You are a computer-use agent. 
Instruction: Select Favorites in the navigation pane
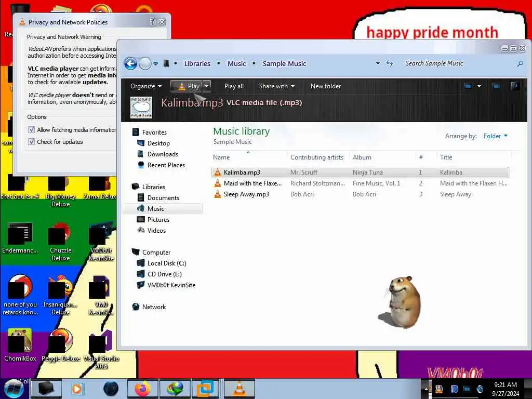154,132
